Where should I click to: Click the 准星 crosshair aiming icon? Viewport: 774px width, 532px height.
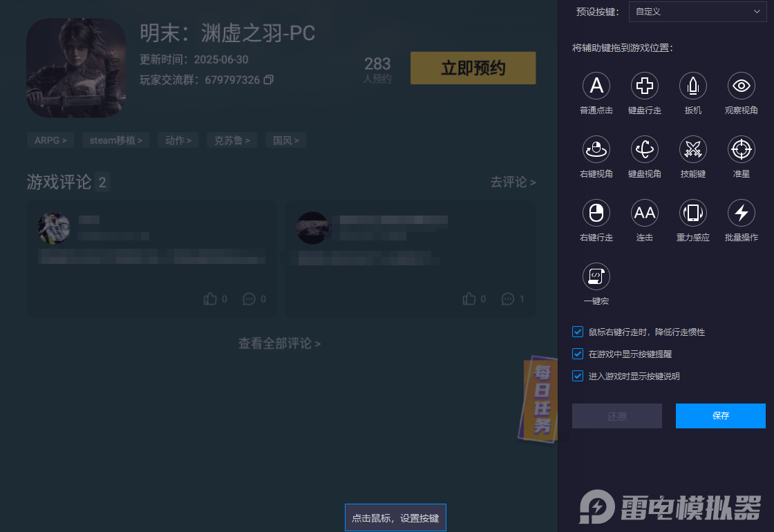pos(741,149)
